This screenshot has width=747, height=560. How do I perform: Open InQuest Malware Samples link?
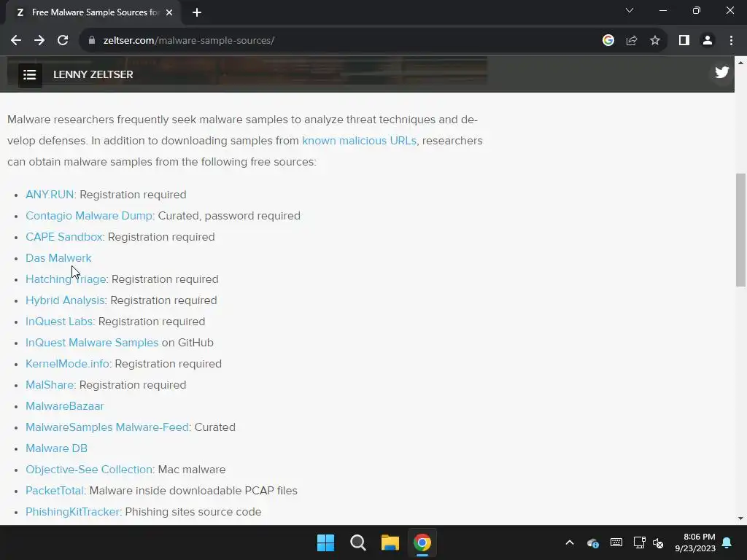click(x=92, y=343)
